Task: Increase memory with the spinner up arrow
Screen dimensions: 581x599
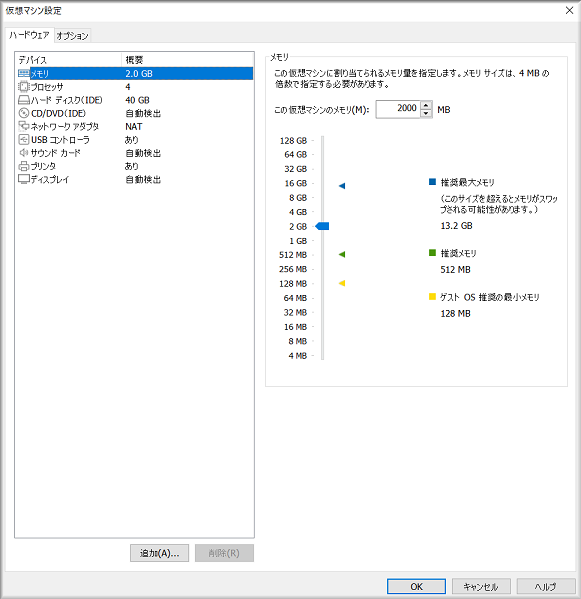Action: point(426,105)
